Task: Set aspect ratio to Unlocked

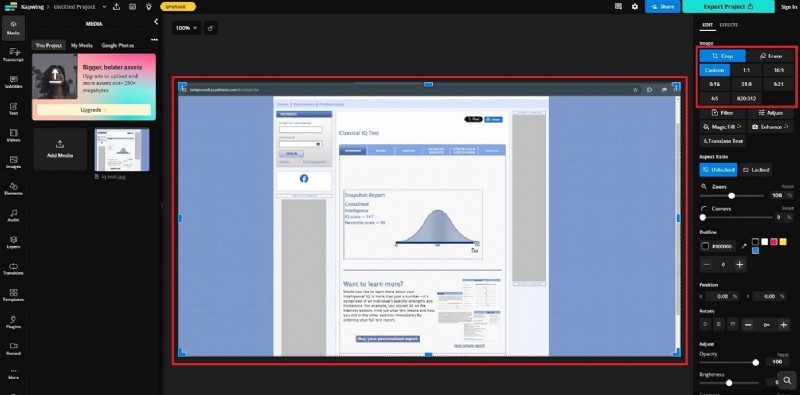Action: pyautogui.click(x=718, y=169)
